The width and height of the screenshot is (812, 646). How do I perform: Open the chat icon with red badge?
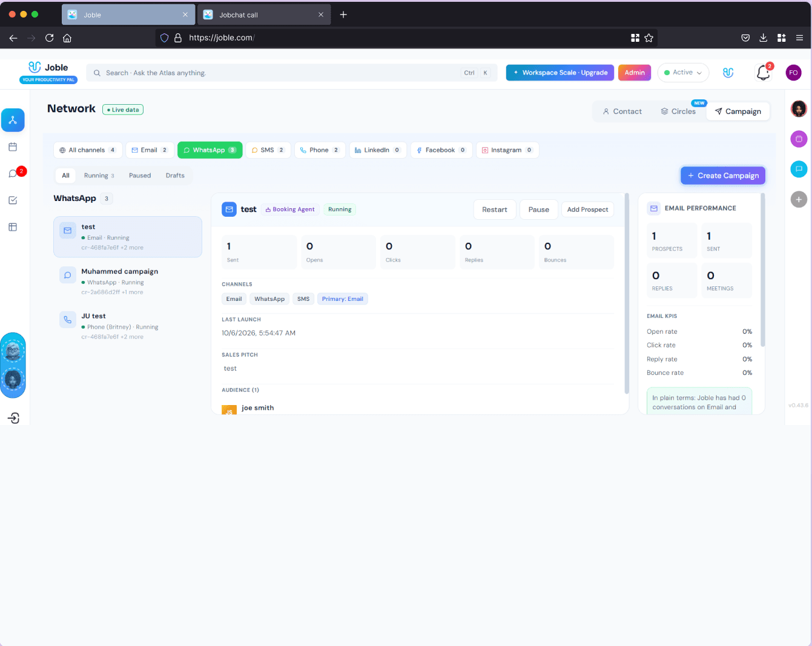tap(13, 174)
